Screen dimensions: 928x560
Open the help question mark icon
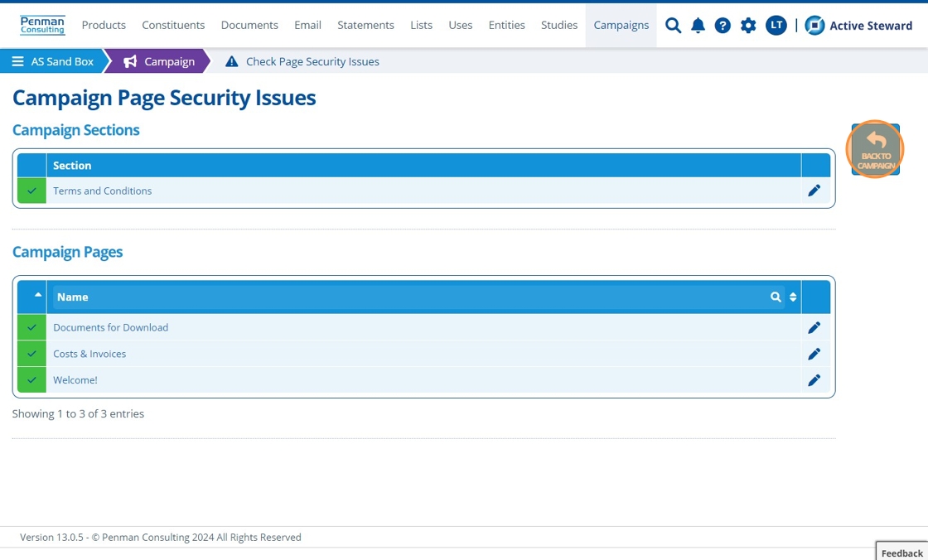(723, 26)
